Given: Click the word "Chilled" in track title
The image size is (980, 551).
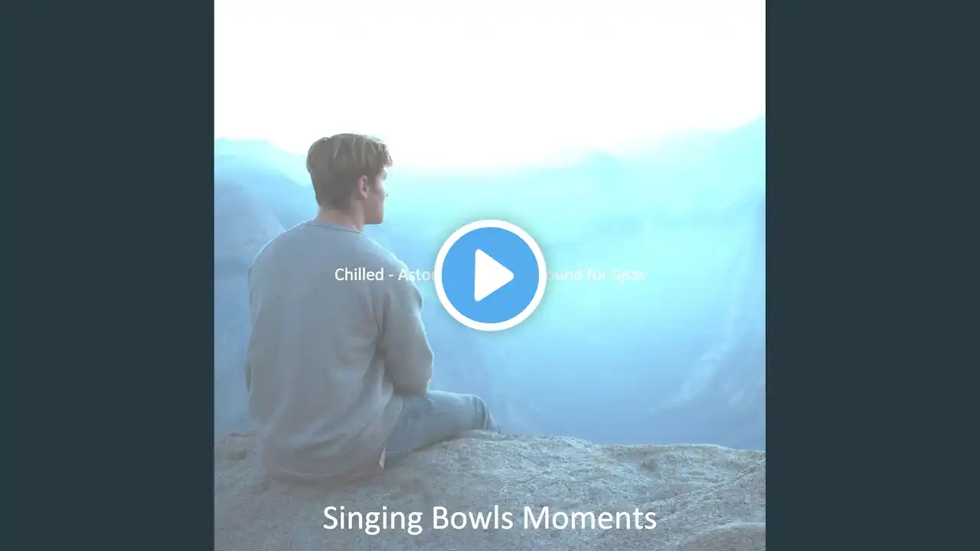Looking at the screenshot, I should 359,274.
